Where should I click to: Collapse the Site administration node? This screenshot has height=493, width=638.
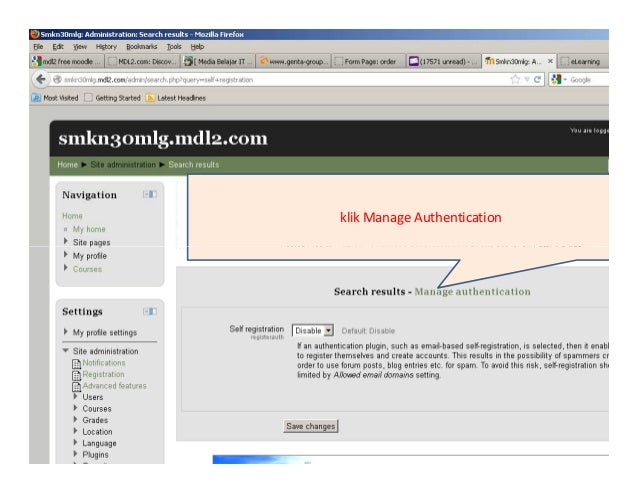(x=66, y=350)
